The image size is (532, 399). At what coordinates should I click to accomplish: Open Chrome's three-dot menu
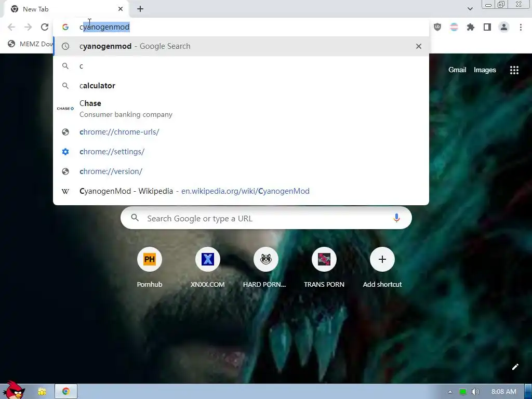pos(521,27)
